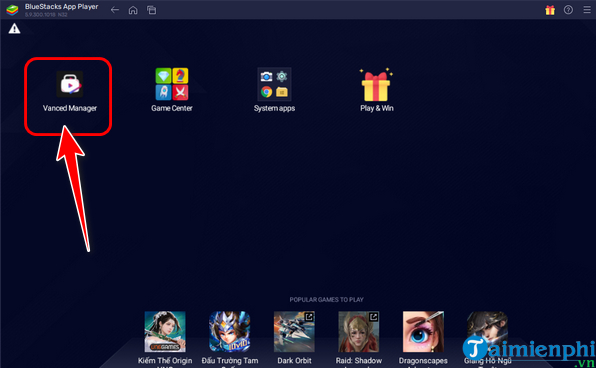Viewport: 596px width, 368px height.
Task: Click the Dark Orbit title text
Action: tap(294, 360)
